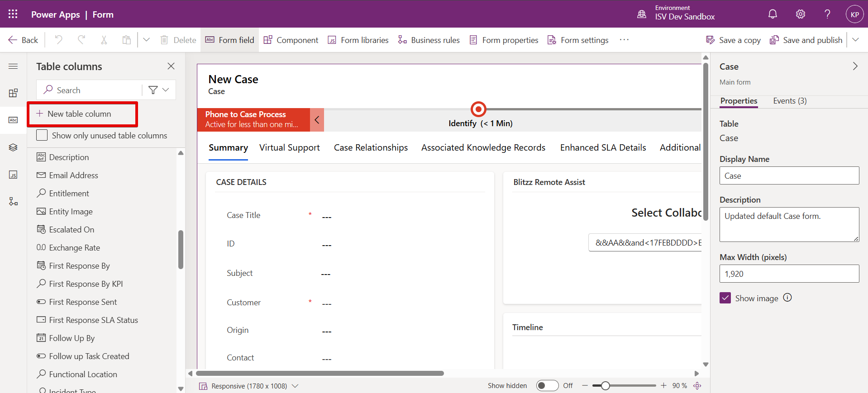Toggle the Show hidden switch
This screenshot has height=393, width=868.
(547, 386)
